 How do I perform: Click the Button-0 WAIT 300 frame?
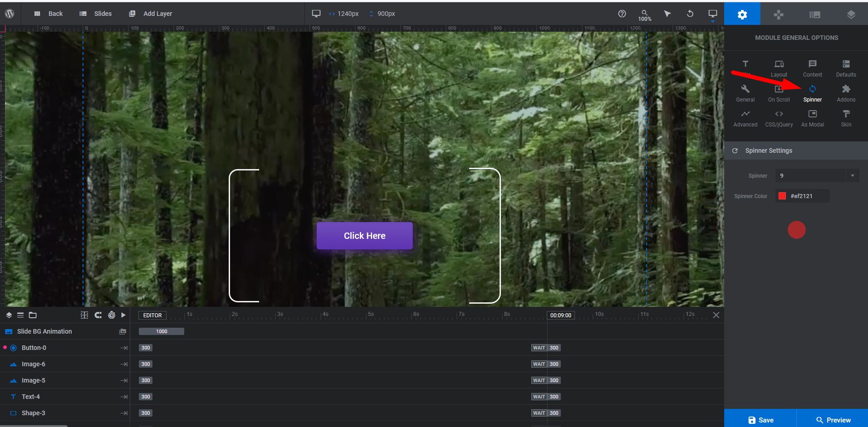pyautogui.click(x=546, y=348)
